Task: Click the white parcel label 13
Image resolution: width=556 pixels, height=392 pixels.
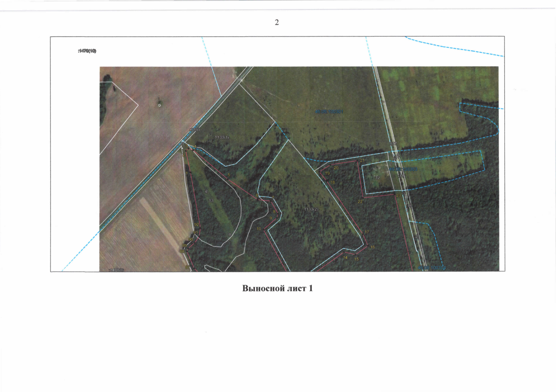Action: [211, 201]
